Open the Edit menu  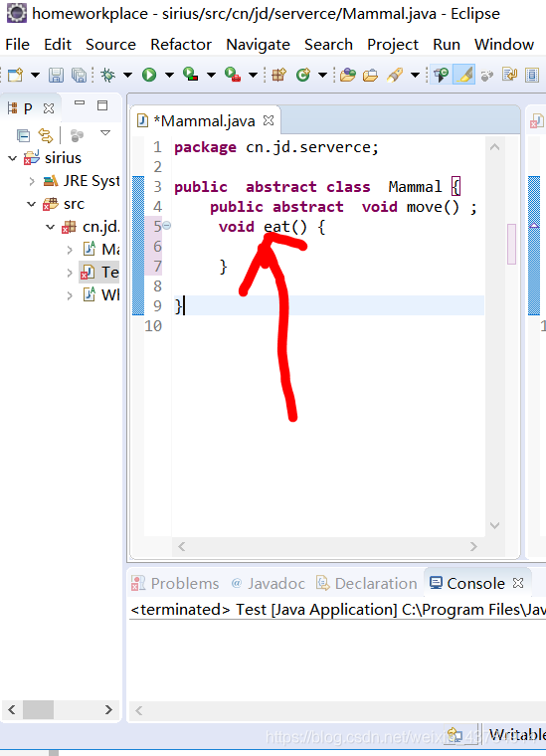58,45
